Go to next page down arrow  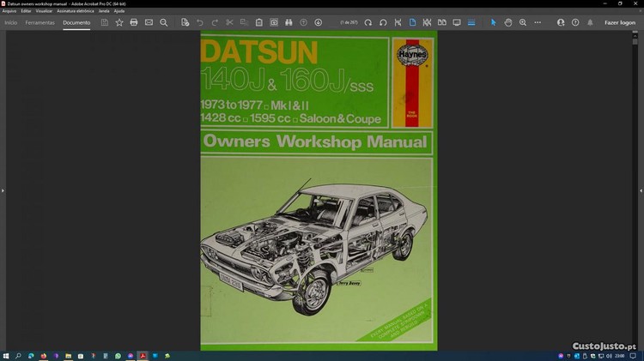coord(319,22)
